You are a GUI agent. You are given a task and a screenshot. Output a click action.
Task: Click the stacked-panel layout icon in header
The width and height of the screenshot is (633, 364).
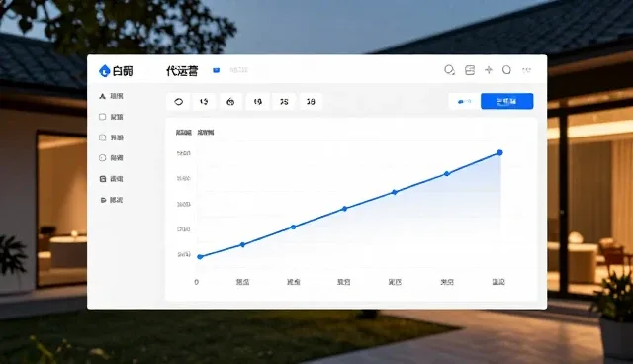(470, 70)
